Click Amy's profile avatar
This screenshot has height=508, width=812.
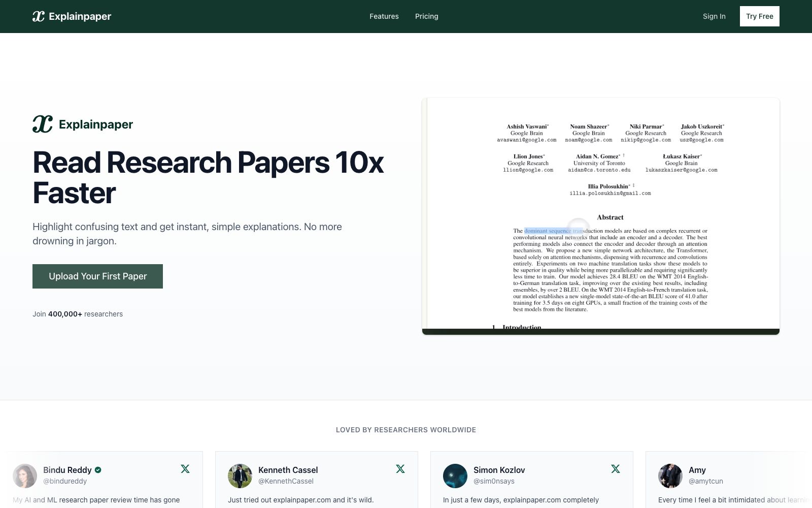[x=670, y=476]
